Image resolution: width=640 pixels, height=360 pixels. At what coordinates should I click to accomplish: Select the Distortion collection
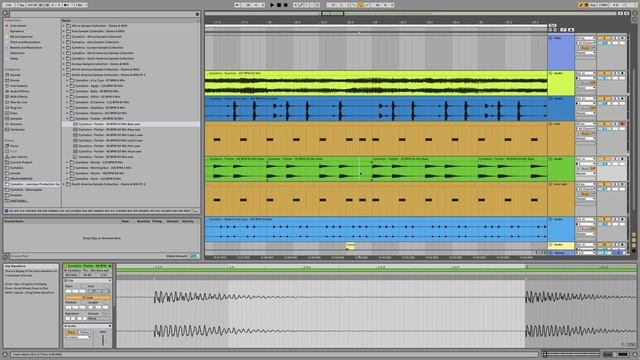coord(17,53)
